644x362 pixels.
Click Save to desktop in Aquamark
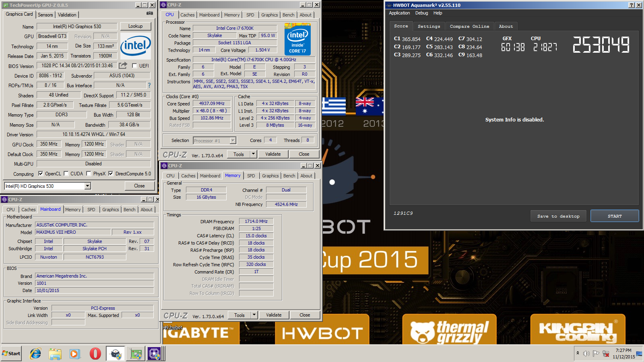point(558,216)
